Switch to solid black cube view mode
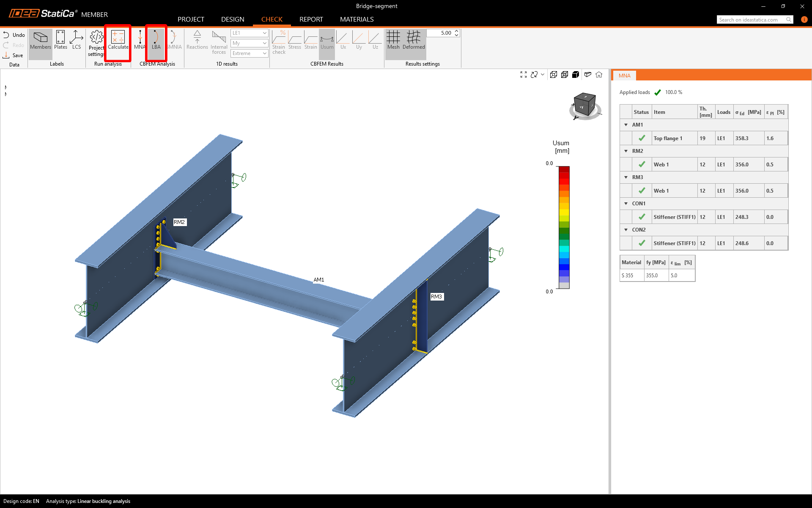Screen dimensions: 812x508 point(576,75)
